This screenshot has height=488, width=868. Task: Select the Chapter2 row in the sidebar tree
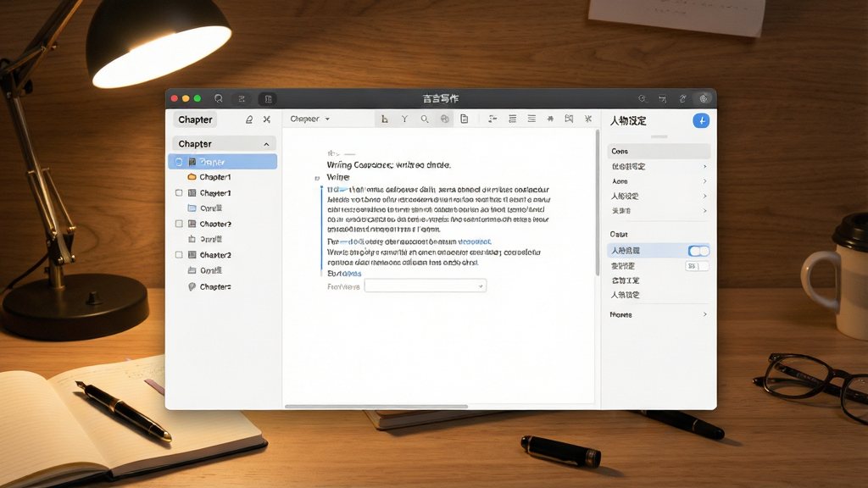coord(223,255)
